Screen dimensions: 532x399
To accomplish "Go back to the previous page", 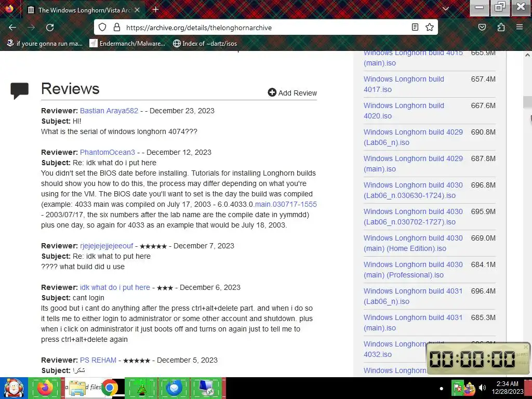I will [12, 28].
